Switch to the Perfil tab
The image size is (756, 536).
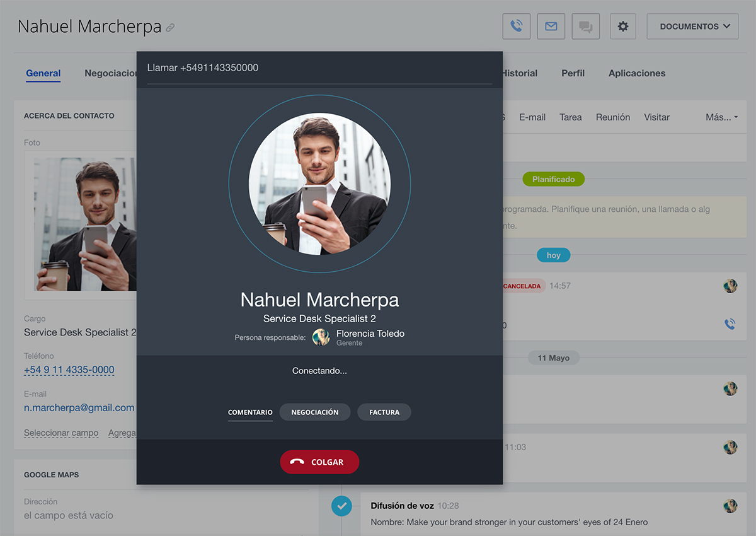coord(573,73)
